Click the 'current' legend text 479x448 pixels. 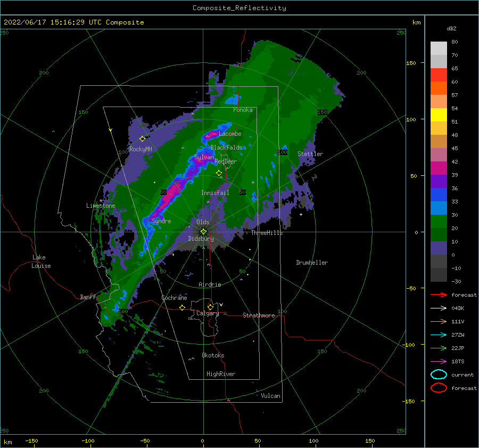pyautogui.click(x=463, y=374)
